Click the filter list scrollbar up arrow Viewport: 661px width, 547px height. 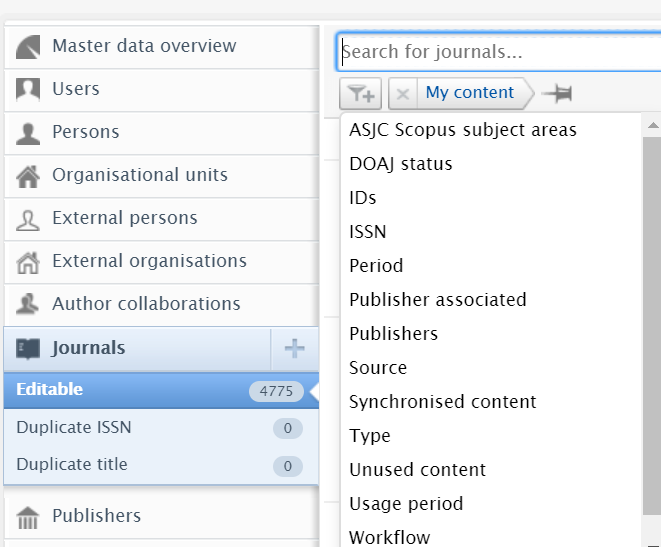(x=652, y=126)
